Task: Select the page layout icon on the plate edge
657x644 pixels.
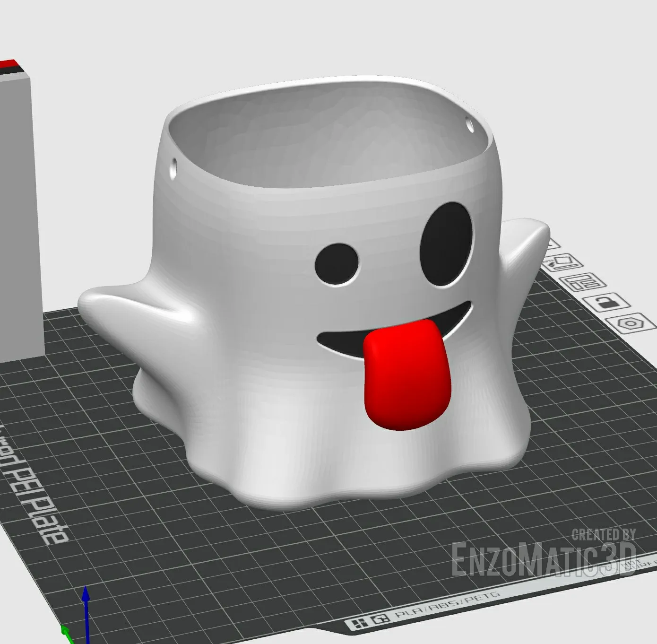Action: (x=582, y=283)
